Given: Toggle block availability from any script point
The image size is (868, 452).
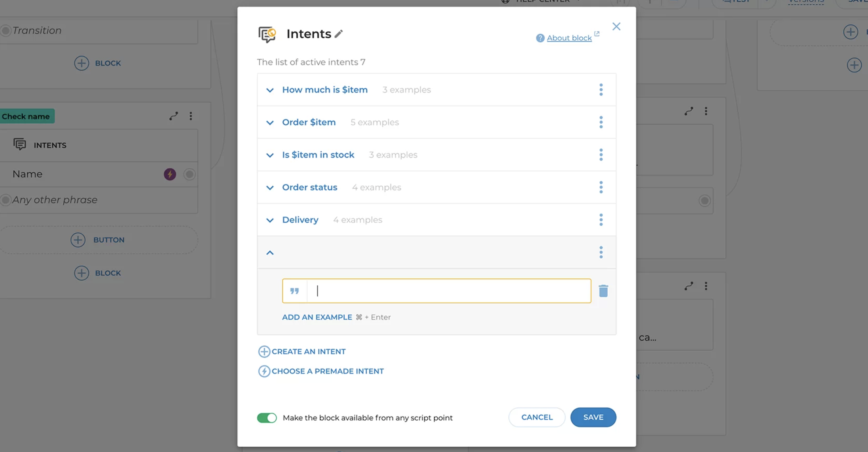Looking at the screenshot, I should [x=267, y=417].
